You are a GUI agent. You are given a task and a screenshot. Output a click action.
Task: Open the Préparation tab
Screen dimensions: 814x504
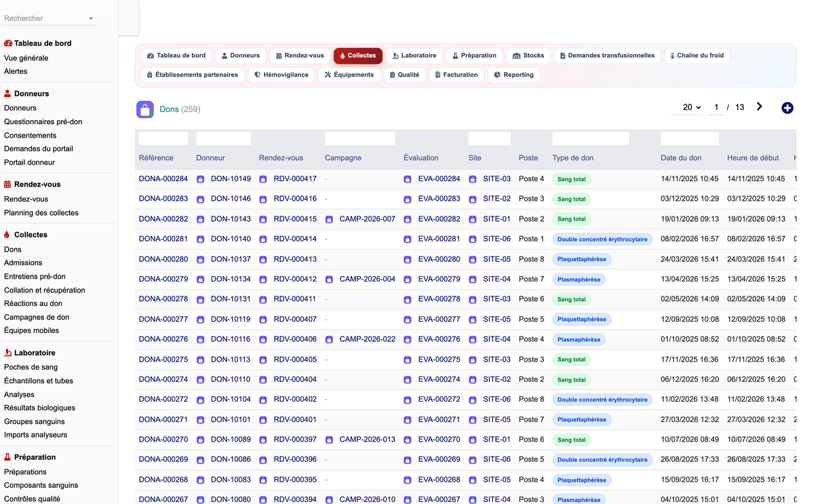click(474, 56)
